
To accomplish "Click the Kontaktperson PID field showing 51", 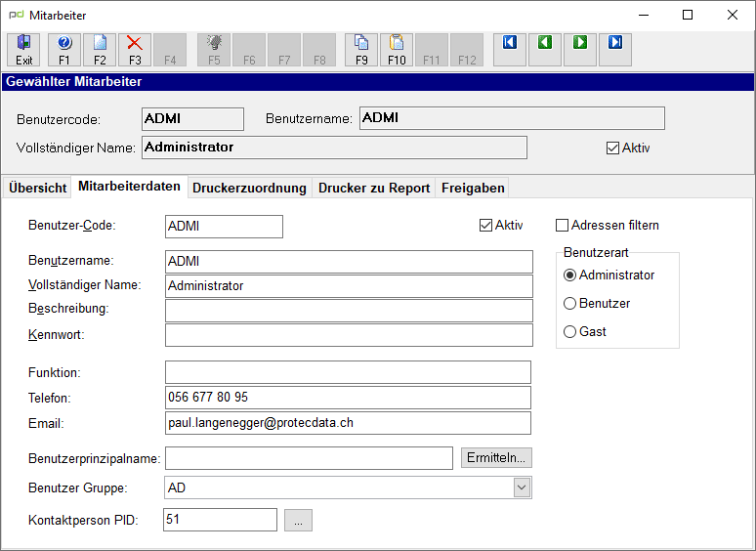I will tap(220, 520).
